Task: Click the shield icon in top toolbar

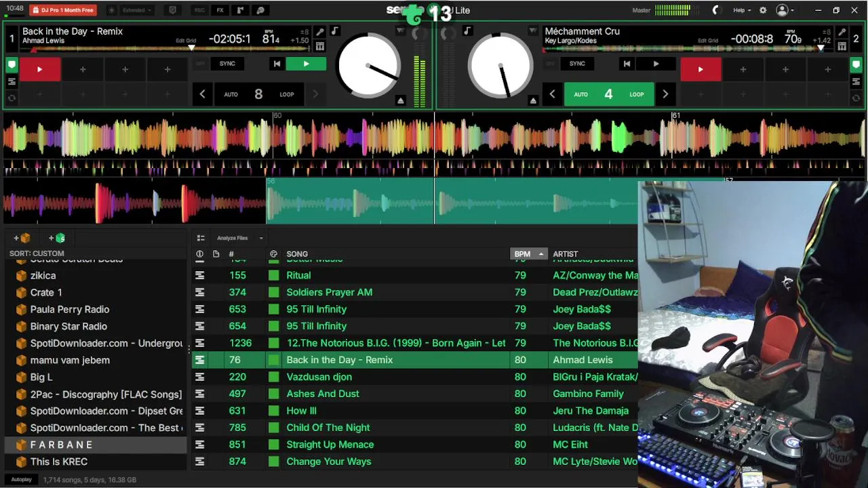Action: point(172,10)
